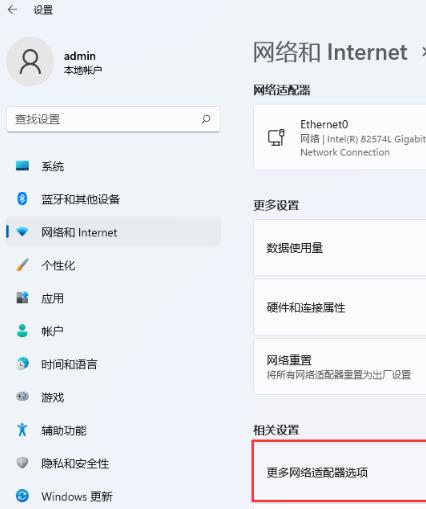Open the 游戏 settings section
Image resolution: width=426 pixels, height=509 pixels.
tap(113, 397)
